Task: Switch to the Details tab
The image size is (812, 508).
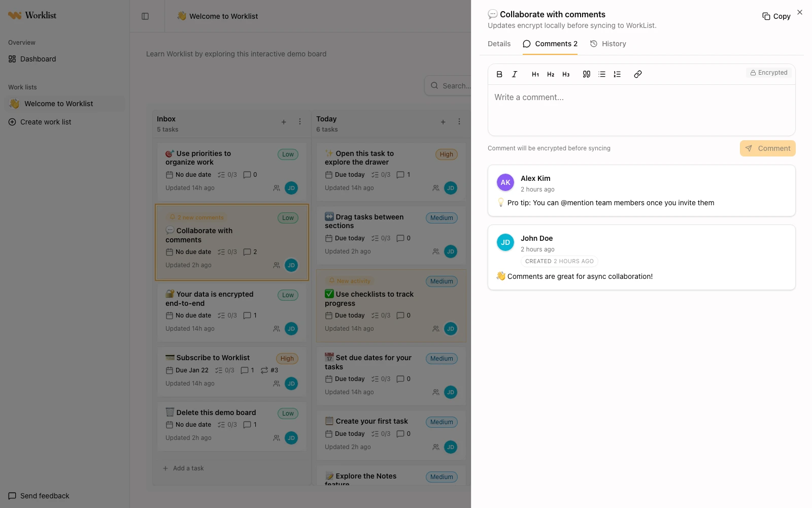Action: click(x=499, y=44)
